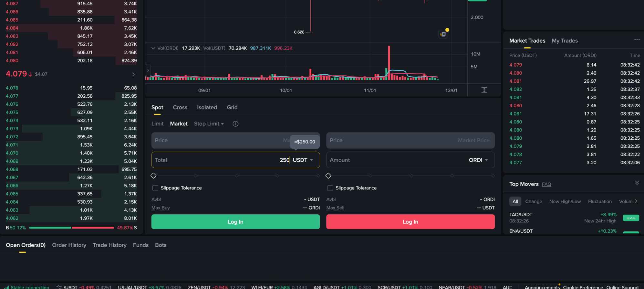Click the sell Price Market Price field

point(410,140)
